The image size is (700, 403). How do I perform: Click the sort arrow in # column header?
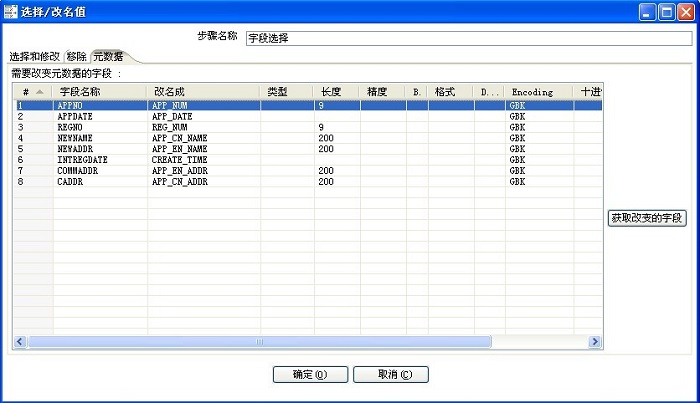(x=40, y=92)
